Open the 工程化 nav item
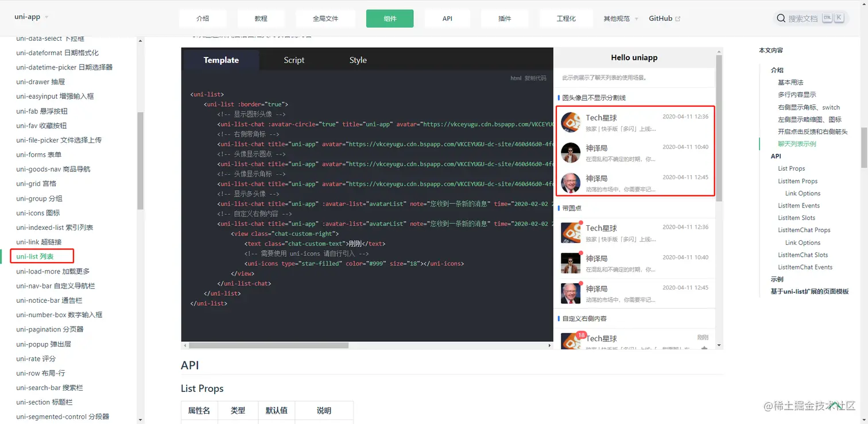The height and width of the screenshot is (424, 868). coord(566,18)
